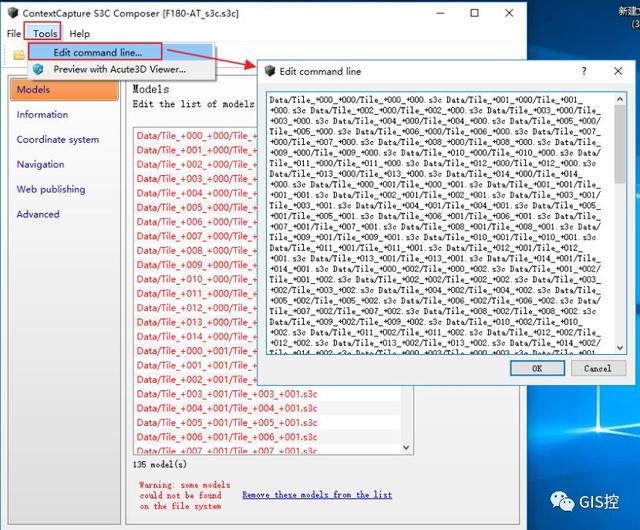The image size is (640, 530).
Task: Select Data/Tile_+009_+000 model row
Action: click(x=196, y=265)
